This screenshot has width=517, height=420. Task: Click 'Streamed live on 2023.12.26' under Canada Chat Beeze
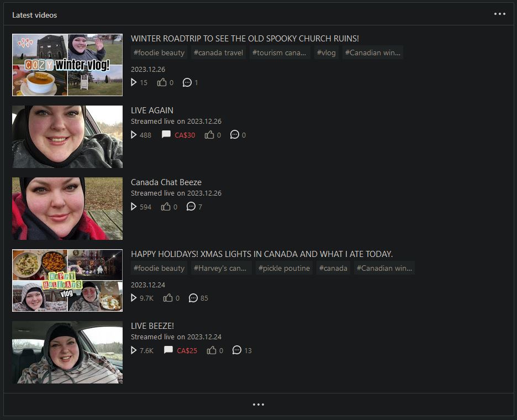tap(176, 193)
